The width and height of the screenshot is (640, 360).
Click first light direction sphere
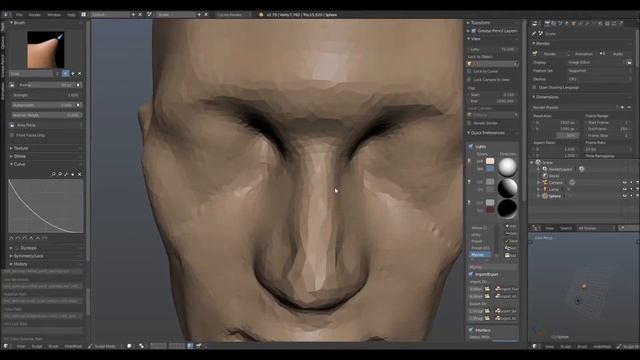[507, 167]
